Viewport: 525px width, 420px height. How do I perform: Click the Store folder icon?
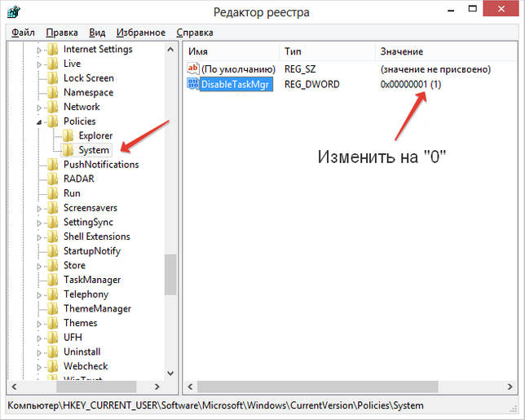pos(52,265)
